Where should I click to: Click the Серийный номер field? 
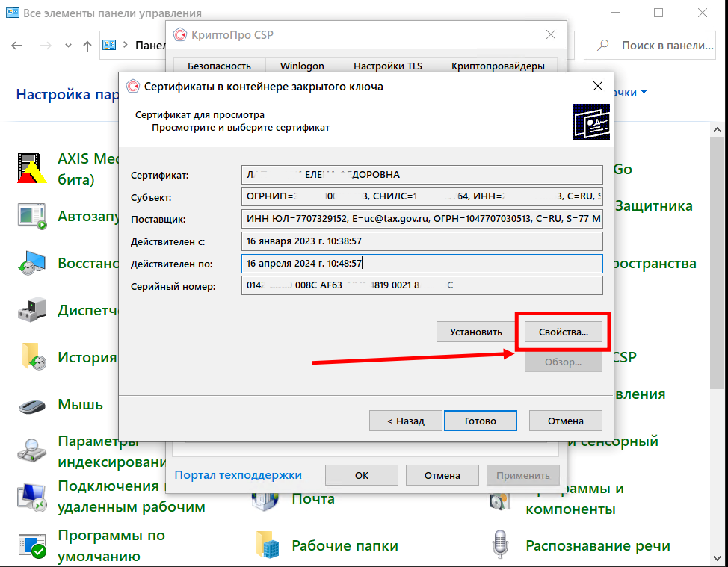pos(422,285)
